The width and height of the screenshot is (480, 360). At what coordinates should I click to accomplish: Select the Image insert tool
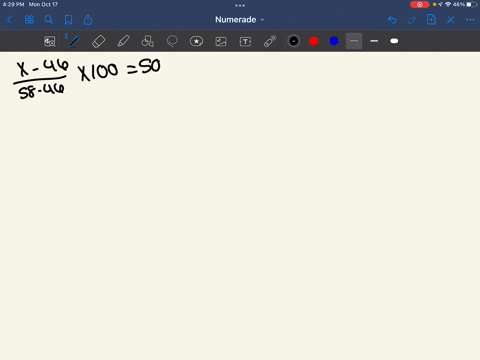tap(221, 41)
